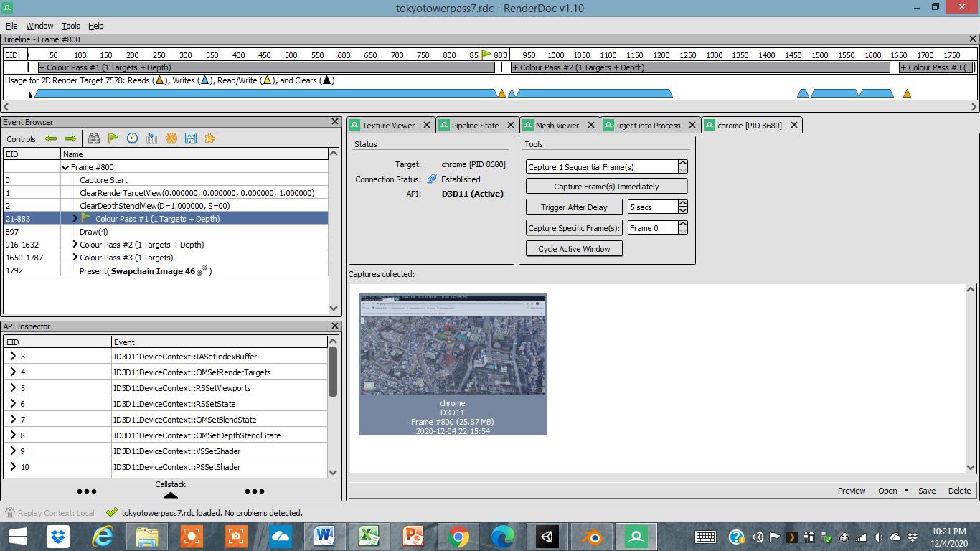The height and width of the screenshot is (551, 980).
Task: Step back with the green left arrow
Action: (x=50, y=138)
